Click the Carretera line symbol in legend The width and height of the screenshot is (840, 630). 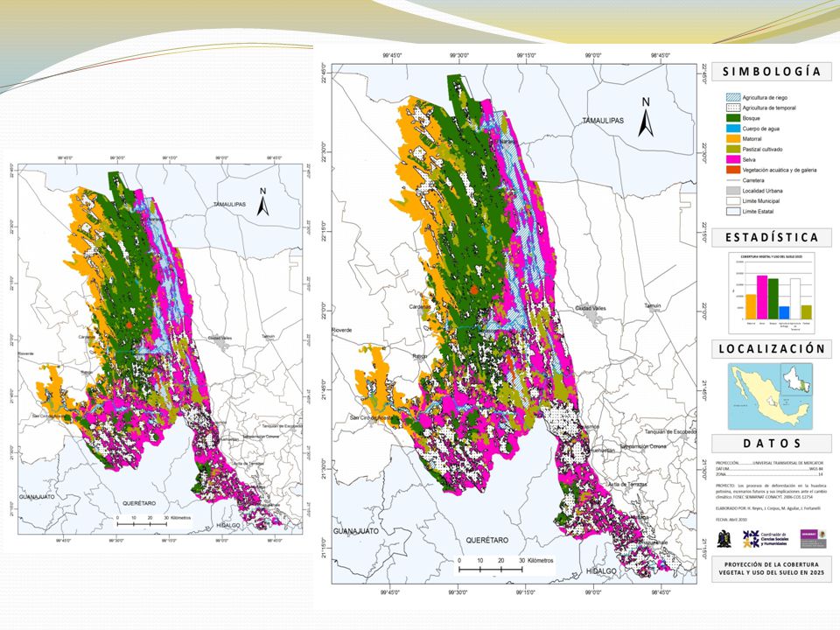click(x=733, y=180)
